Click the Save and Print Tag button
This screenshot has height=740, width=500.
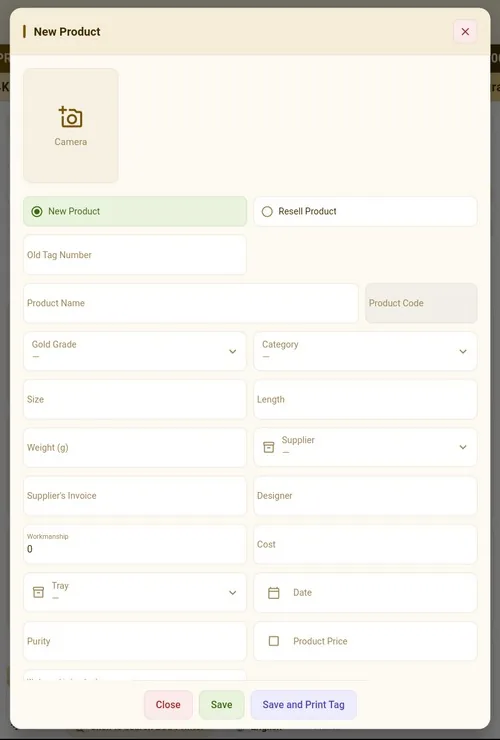tap(304, 705)
